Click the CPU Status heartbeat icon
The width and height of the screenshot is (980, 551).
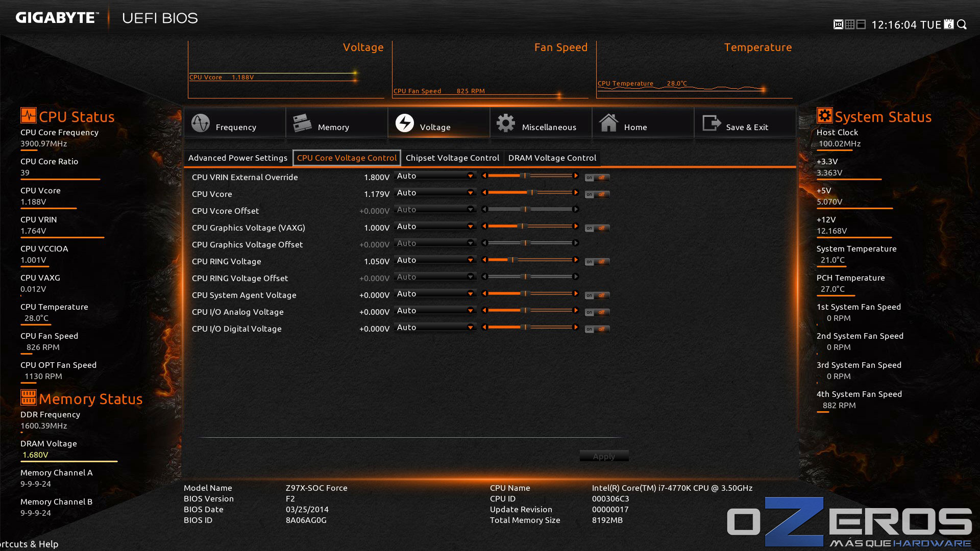coord(29,115)
